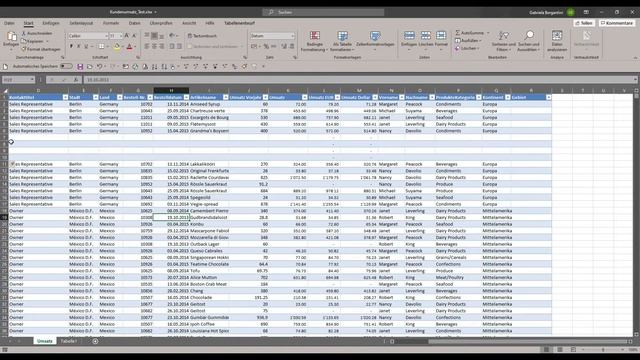Open the Datei tab
Image resolution: width=640 pixels, height=360 pixels.
pos(9,23)
